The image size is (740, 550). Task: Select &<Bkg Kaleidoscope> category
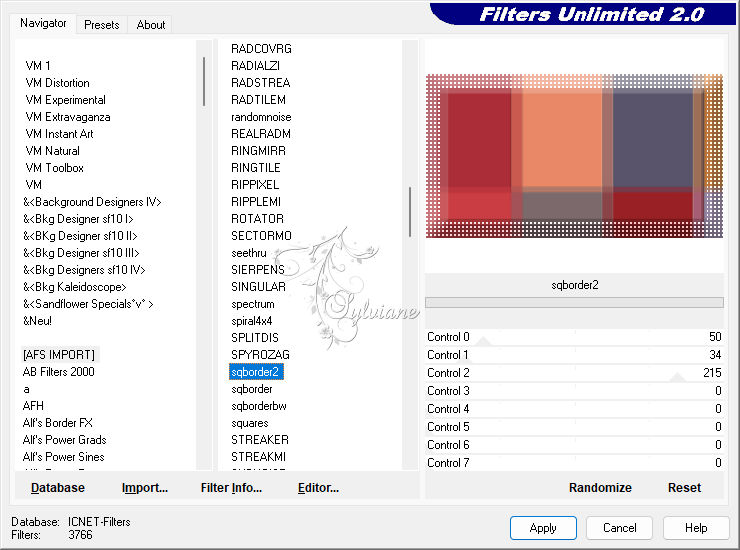[75, 287]
